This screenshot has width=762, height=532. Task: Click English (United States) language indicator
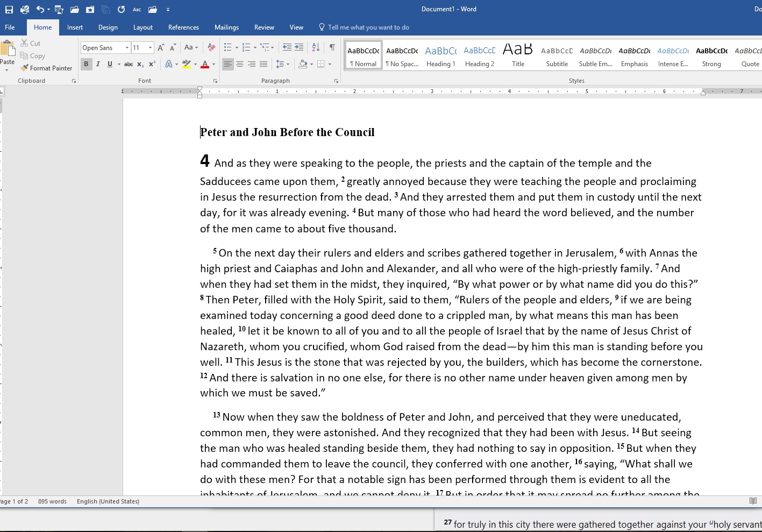pos(108,501)
